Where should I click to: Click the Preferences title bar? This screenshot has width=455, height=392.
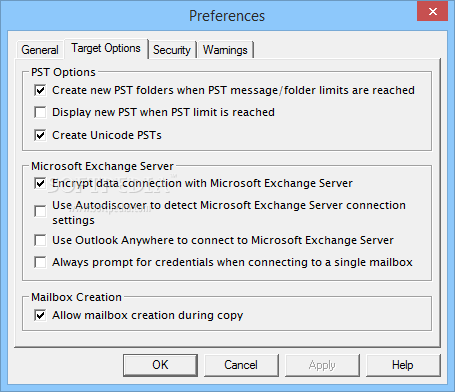tap(227, 16)
